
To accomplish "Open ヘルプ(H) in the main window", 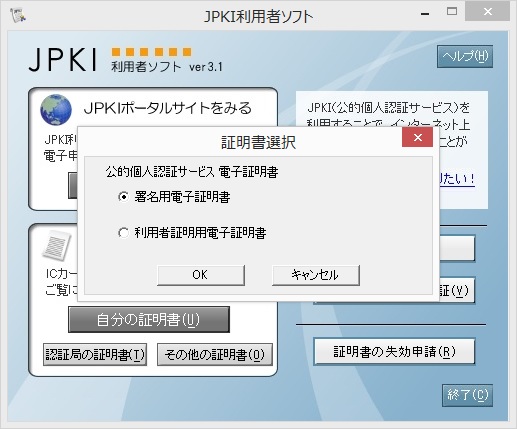I will coord(465,56).
